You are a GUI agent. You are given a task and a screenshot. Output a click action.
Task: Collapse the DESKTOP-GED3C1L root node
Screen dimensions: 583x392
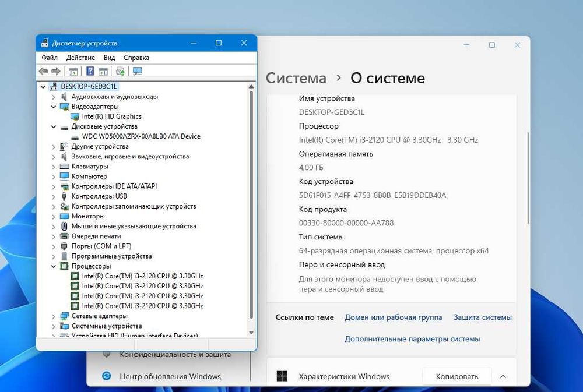click(43, 87)
